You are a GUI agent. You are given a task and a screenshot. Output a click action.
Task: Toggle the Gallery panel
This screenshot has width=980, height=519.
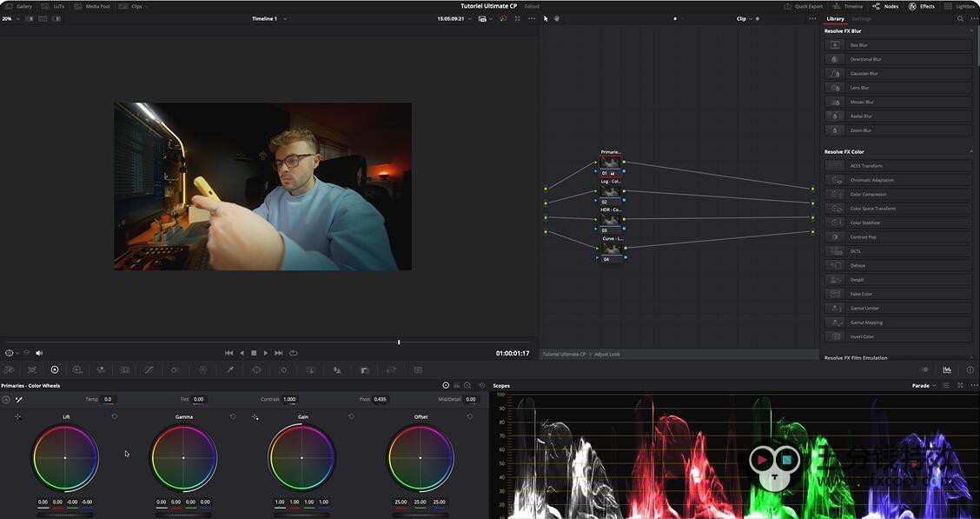tap(19, 6)
